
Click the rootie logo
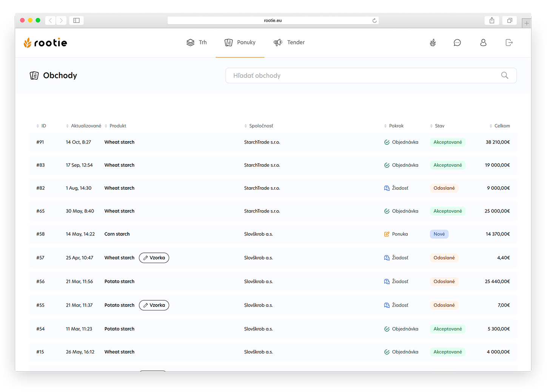coord(45,43)
